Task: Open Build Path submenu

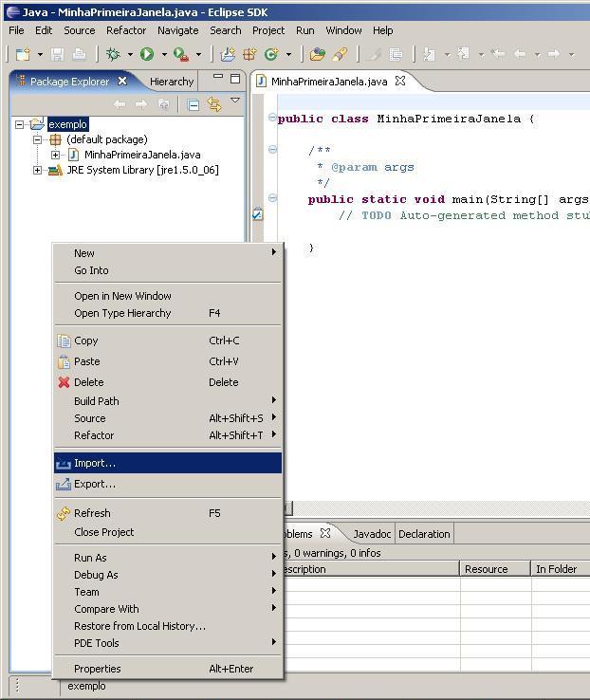Action: point(168,401)
